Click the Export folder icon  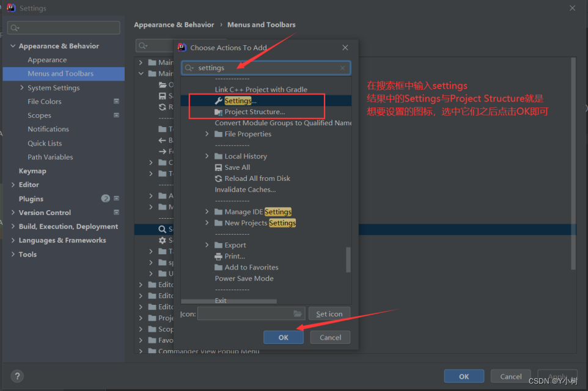pyautogui.click(x=219, y=245)
